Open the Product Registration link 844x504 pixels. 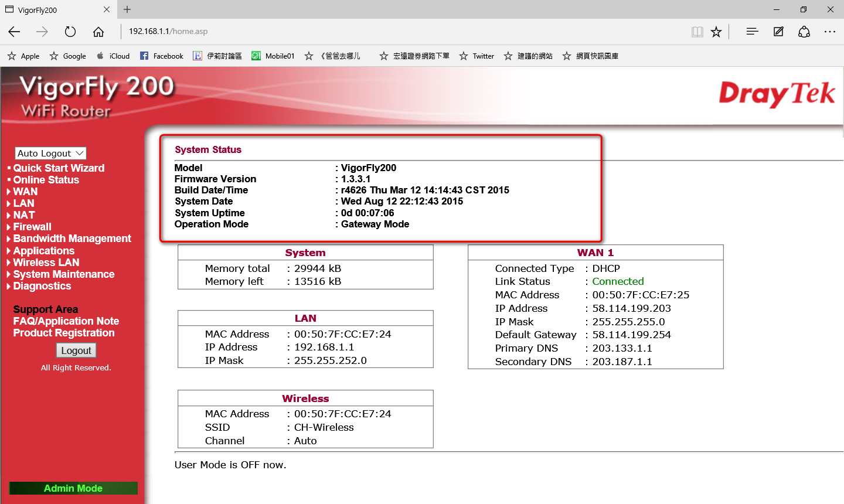pos(64,333)
